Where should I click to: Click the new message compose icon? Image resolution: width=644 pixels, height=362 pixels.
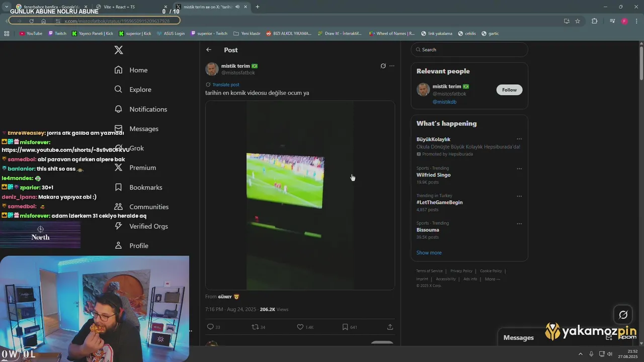pos(609,338)
